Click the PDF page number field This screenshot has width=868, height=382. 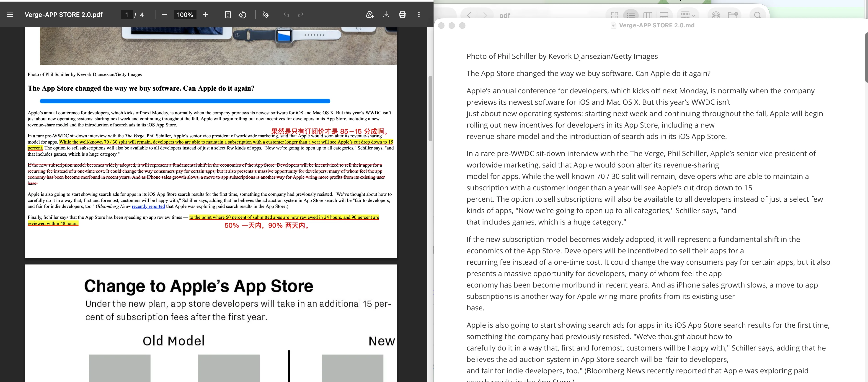click(127, 15)
